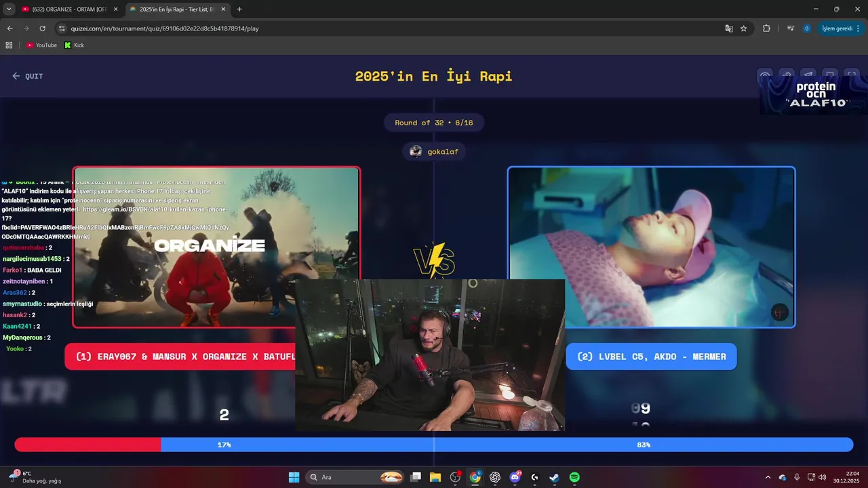This screenshot has width=868, height=488.
Task: Open Logitech G HUB taskbar icon
Action: click(534, 477)
